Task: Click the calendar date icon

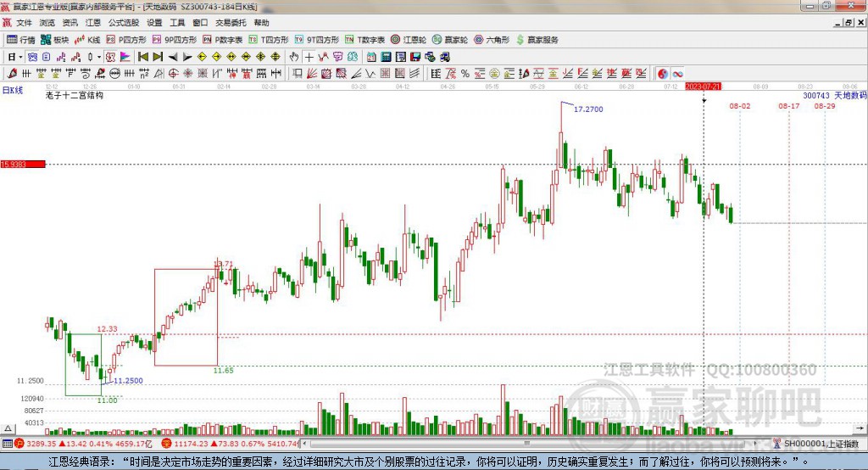Action: coord(371,57)
